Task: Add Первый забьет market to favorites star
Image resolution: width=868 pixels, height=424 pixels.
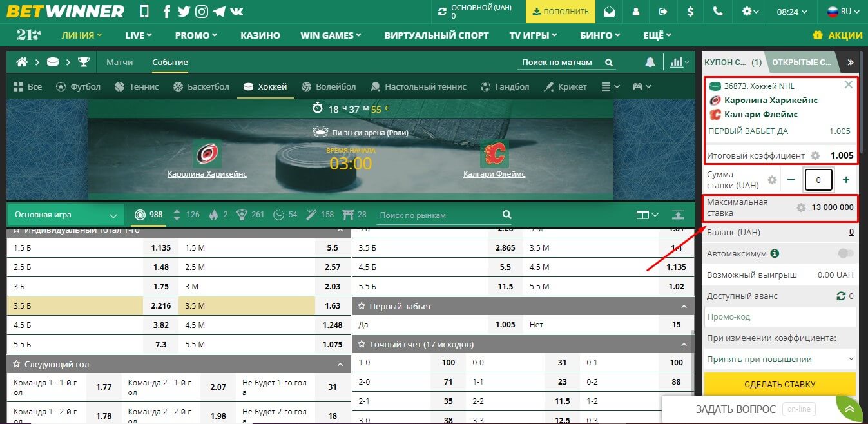Action: [362, 306]
